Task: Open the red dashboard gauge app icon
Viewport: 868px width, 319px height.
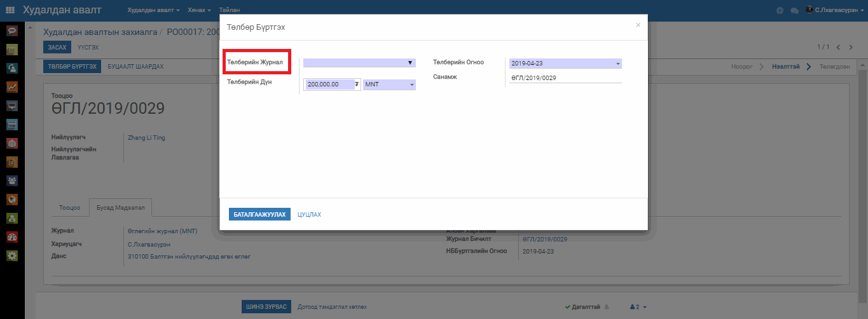Action: [11, 237]
